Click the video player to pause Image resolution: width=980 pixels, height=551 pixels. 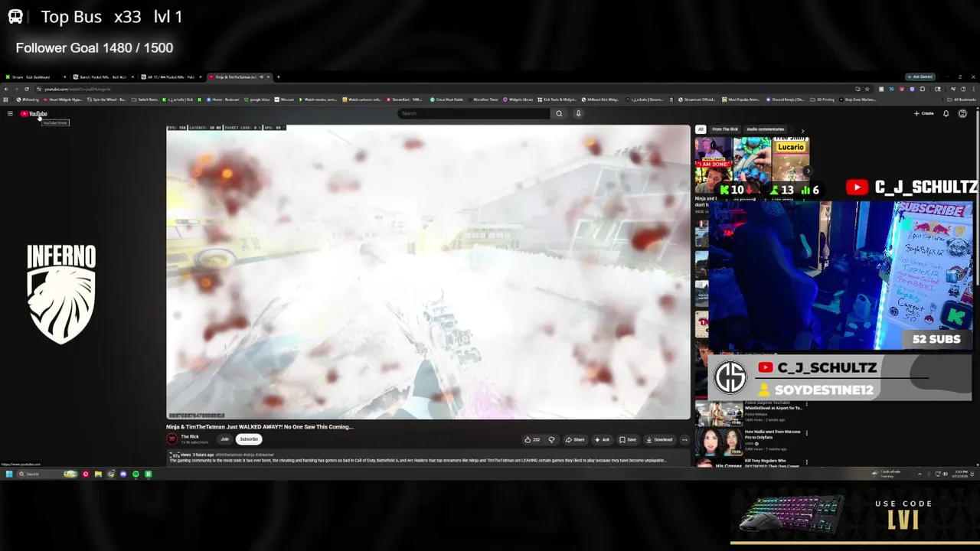[x=428, y=272]
